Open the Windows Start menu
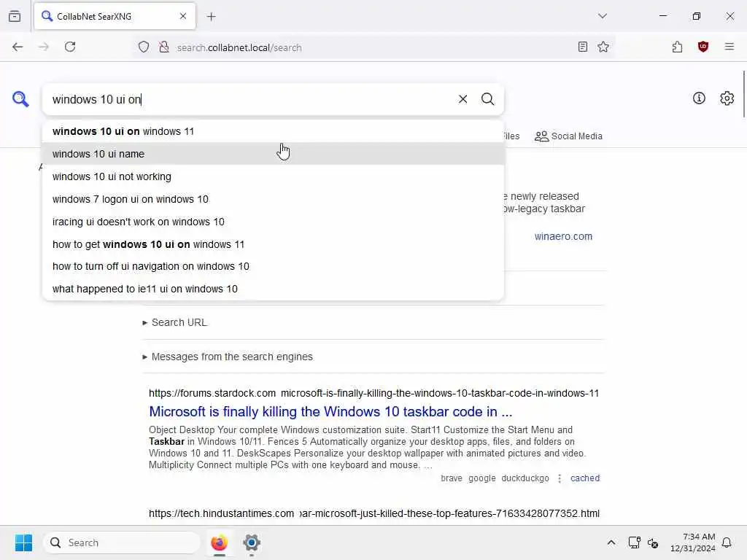The width and height of the screenshot is (747, 560). point(23,542)
